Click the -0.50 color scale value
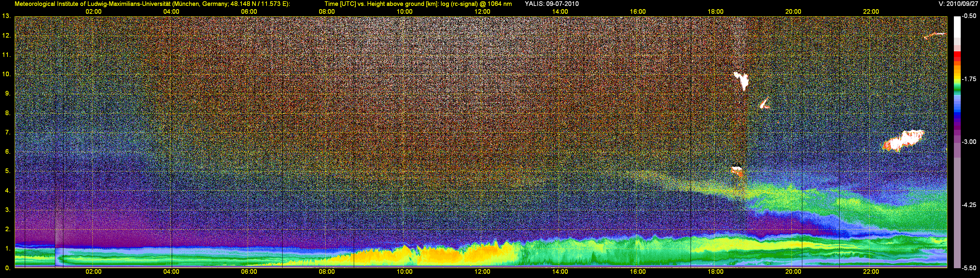This screenshot has width=980, height=278. tap(969, 16)
